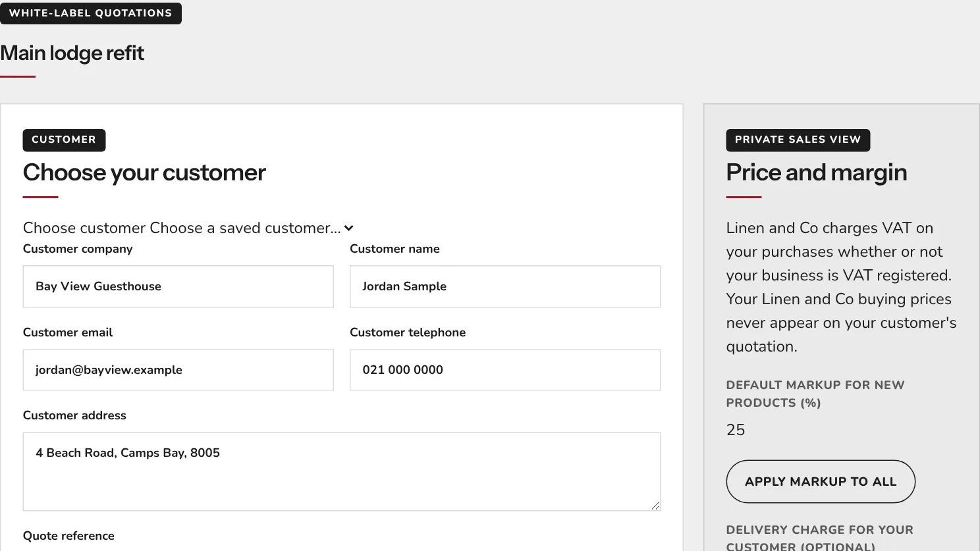Click the Customer address label
This screenshot has height=551, width=980.
point(74,415)
